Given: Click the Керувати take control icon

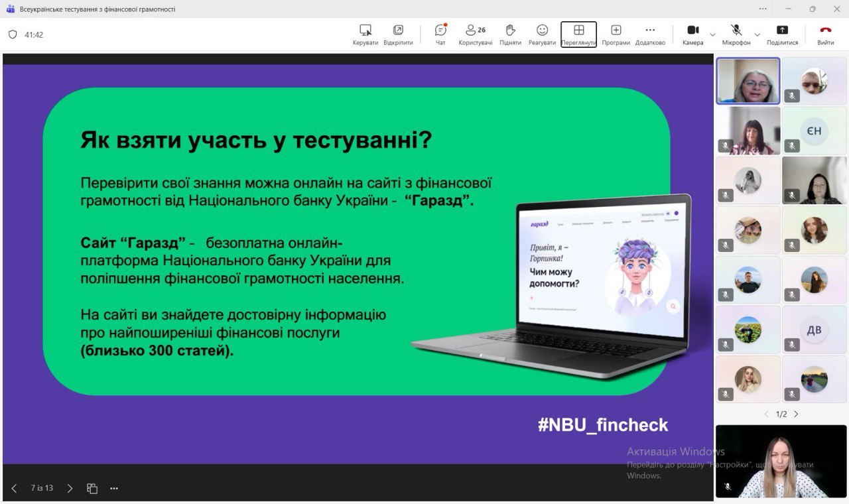Looking at the screenshot, I should pos(365,34).
